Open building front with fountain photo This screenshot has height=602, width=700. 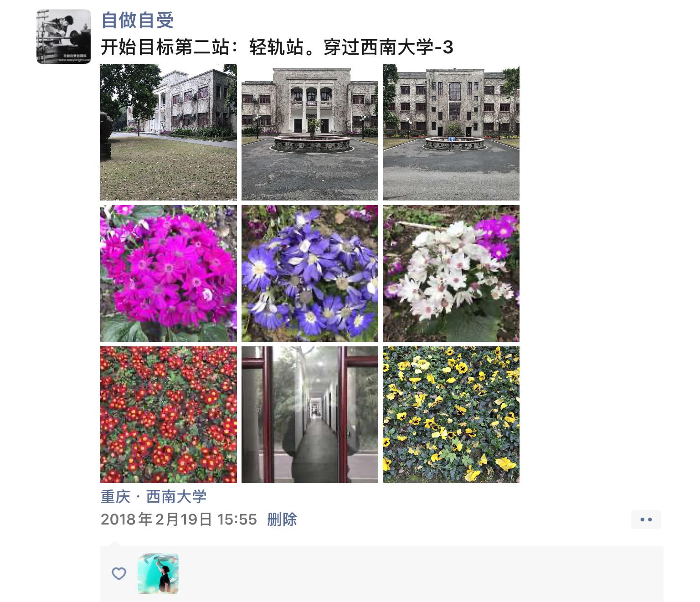click(310, 132)
